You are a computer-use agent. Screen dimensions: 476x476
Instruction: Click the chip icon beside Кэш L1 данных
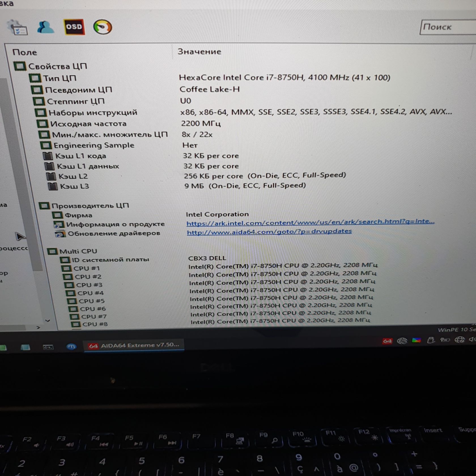coord(49,166)
